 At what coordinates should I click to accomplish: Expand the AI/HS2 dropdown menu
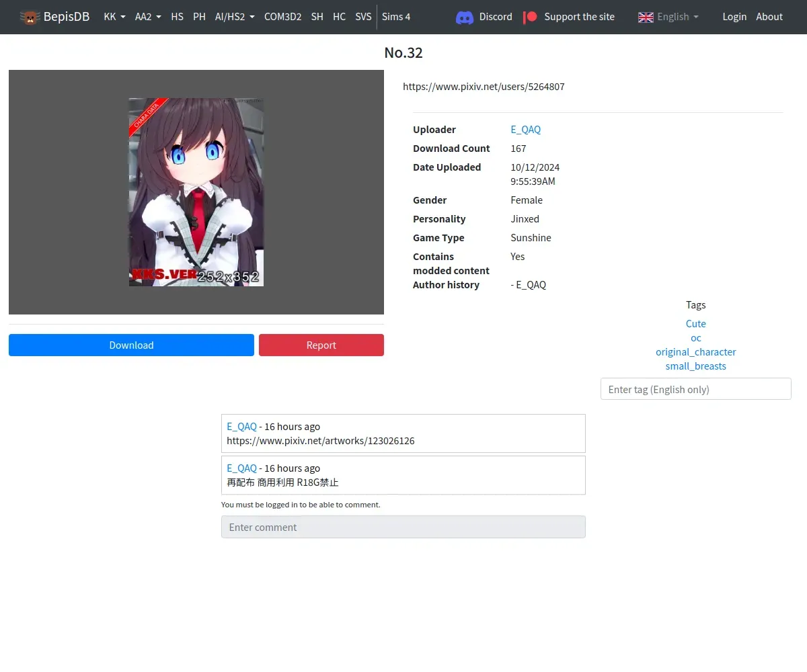click(x=235, y=17)
